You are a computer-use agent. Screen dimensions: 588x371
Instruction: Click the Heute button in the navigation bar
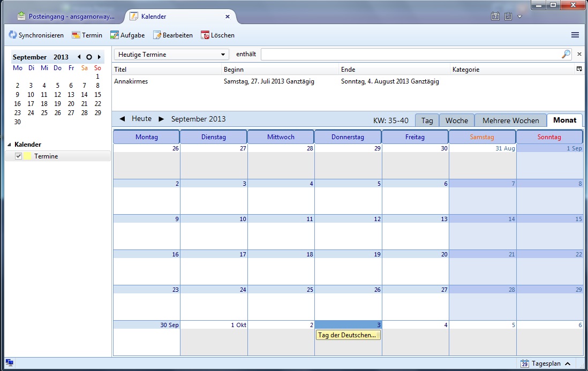coord(141,119)
